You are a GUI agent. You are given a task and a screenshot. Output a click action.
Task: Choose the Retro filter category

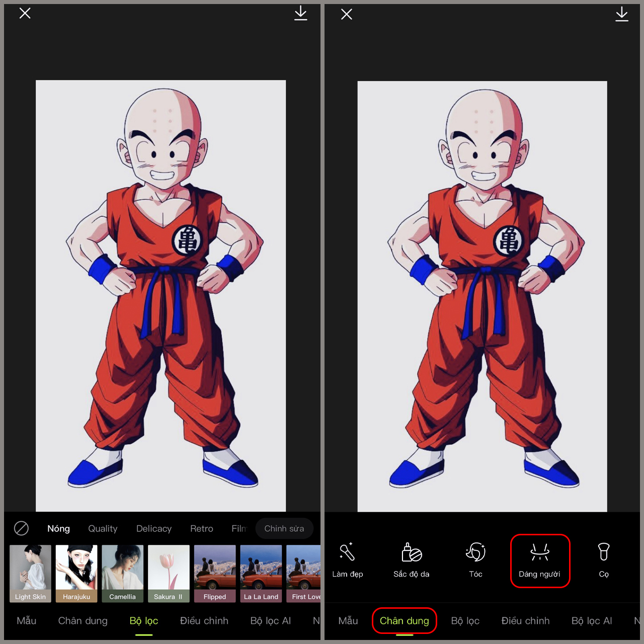(202, 529)
